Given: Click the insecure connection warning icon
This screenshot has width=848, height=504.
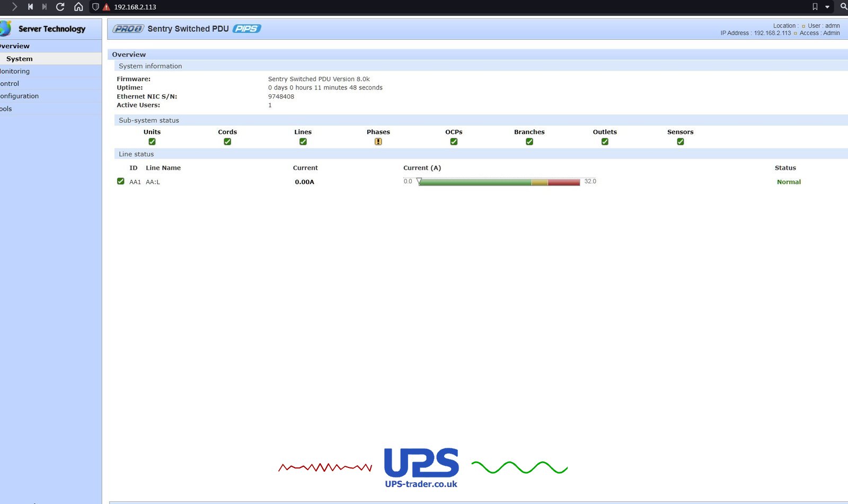Looking at the screenshot, I should (106, 7).
